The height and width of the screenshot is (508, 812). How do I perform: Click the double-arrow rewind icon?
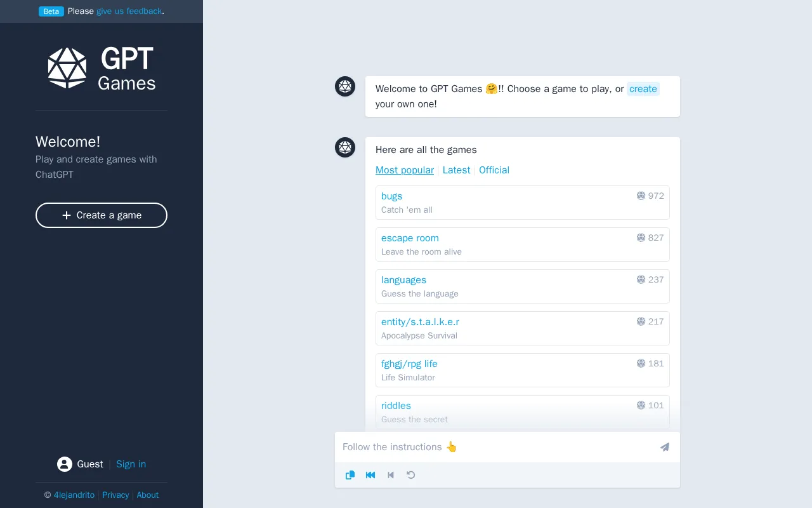(370, 475)
